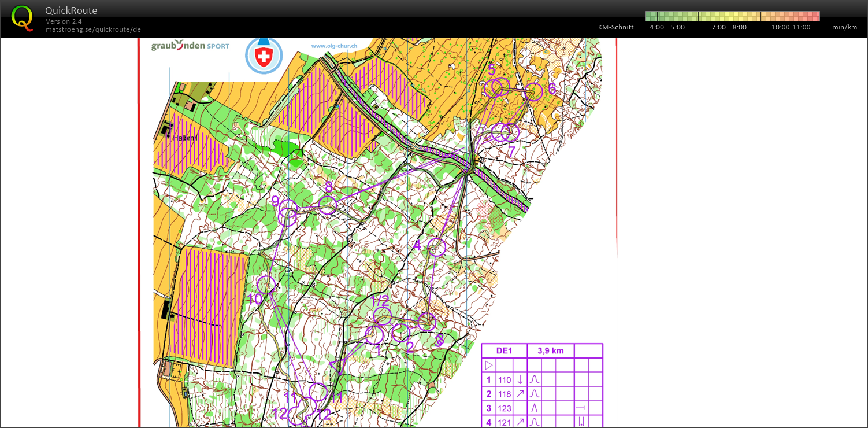Open the matstroeng.se/quickroute/de link
The width and height of the screenshot is (868, 428).
pyautogui.click(x=93, y=29)
